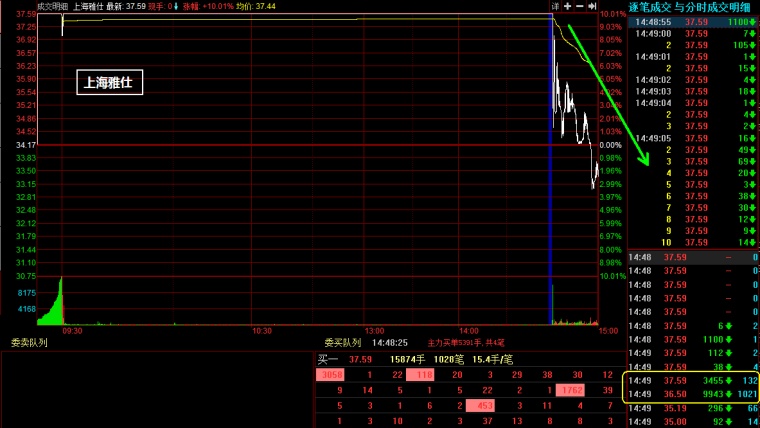
Task: Click the 涨幅 +10.01% value in header
Action: (x=208, y=6)
